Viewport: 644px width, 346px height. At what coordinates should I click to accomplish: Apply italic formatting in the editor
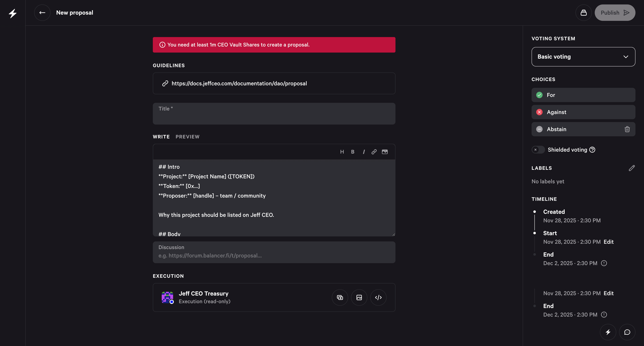[x=364, y=151]
